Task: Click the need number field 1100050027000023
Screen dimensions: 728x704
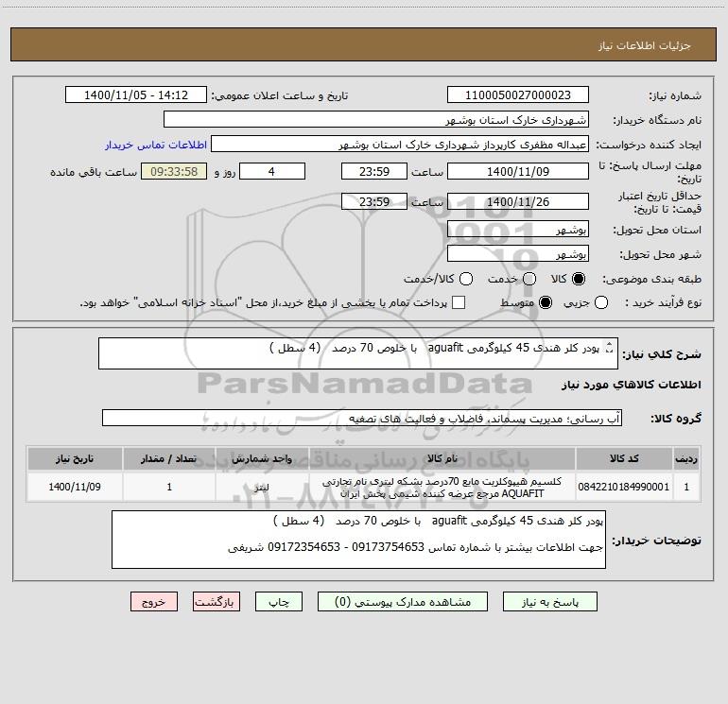Action: point(518,95)
